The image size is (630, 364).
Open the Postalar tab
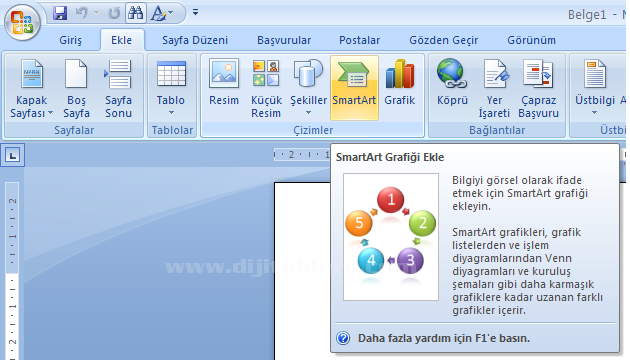[359, 40]
